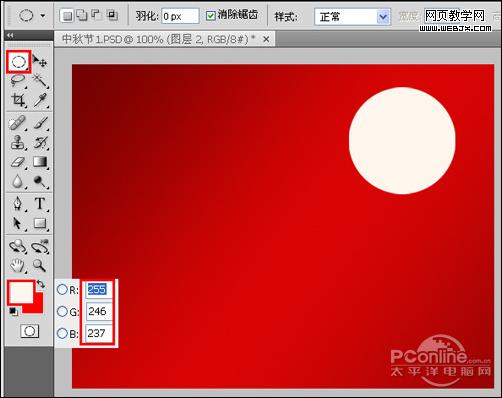502x398 pixels.
Task: Reset default foreground and background colors
Action: point(13,312)
